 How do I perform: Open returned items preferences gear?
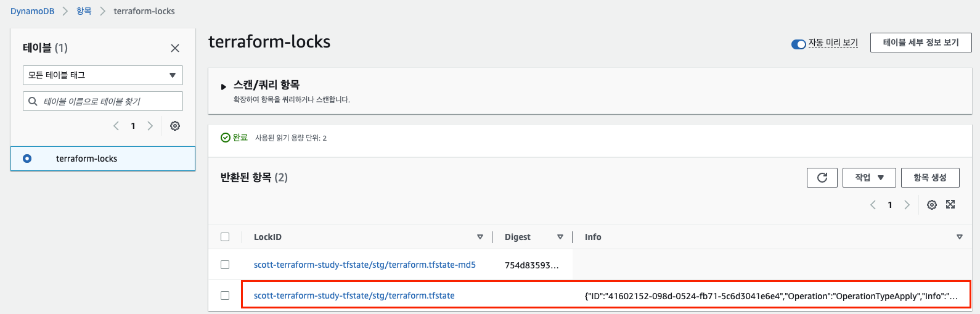tap(932, 205)
